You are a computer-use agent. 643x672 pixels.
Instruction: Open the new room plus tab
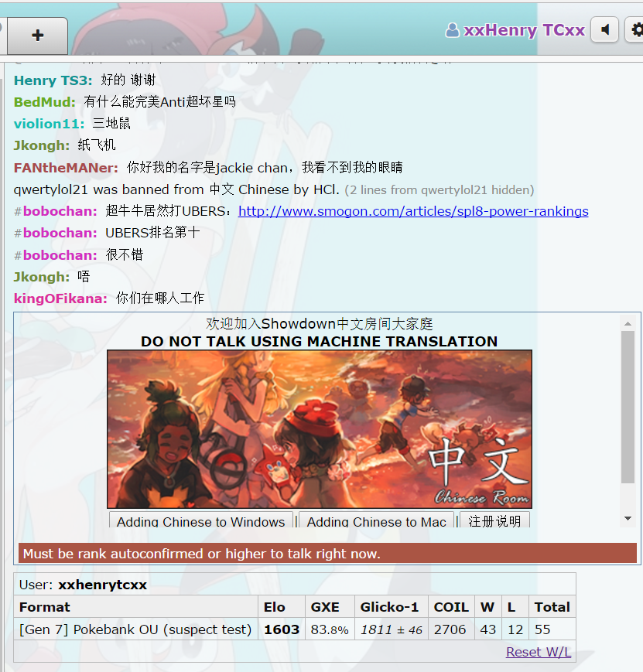(38, 36)
